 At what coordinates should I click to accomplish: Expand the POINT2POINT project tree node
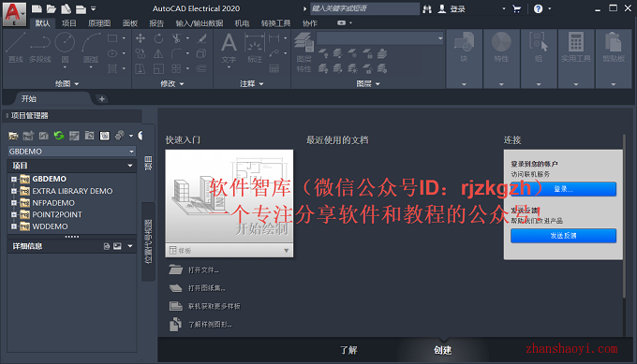[x=14, y=214]
